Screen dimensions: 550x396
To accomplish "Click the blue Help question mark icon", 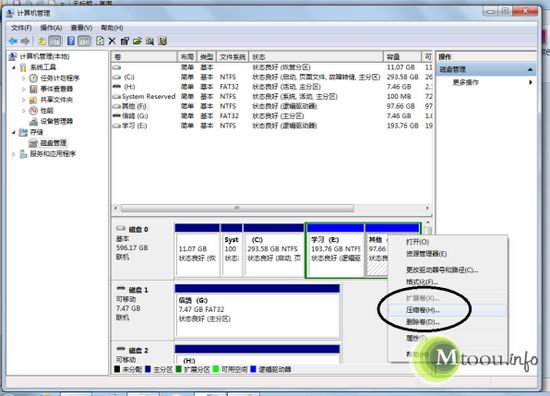I will 71,41.
